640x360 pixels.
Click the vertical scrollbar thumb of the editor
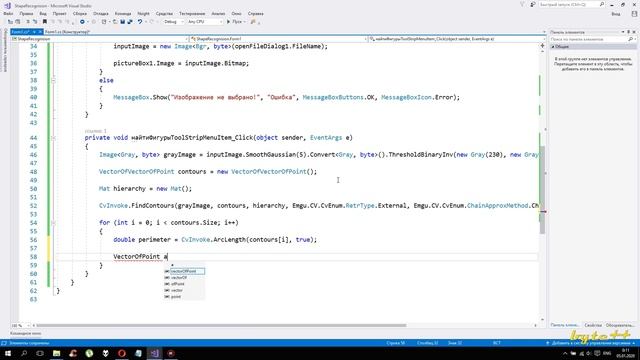[x=542, y=190]
